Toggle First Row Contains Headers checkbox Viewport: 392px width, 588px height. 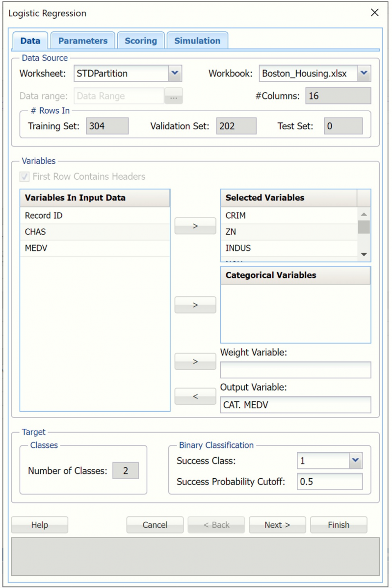(25, 176)
